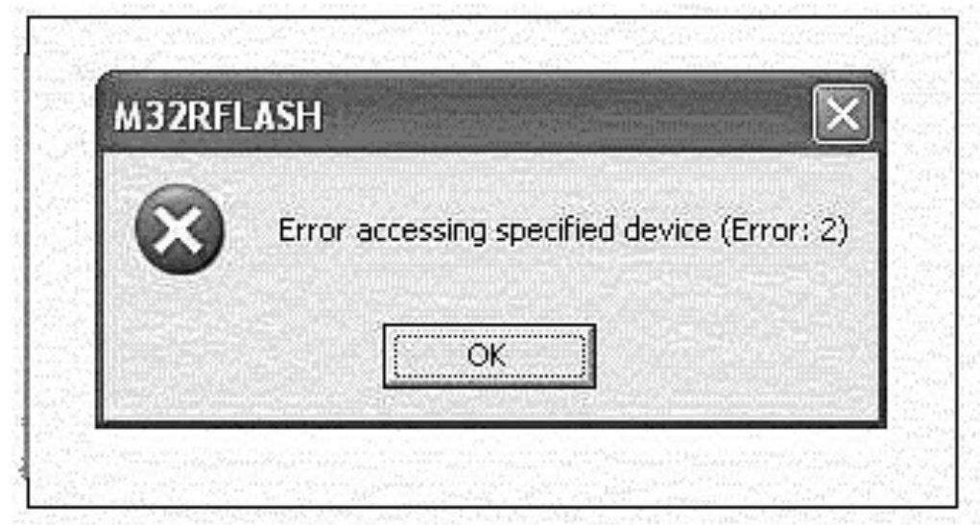This screenshot has width=980, height=525.
Task: Close the M32RFLASH dialog with X
Action: click(x=843, y=114)
